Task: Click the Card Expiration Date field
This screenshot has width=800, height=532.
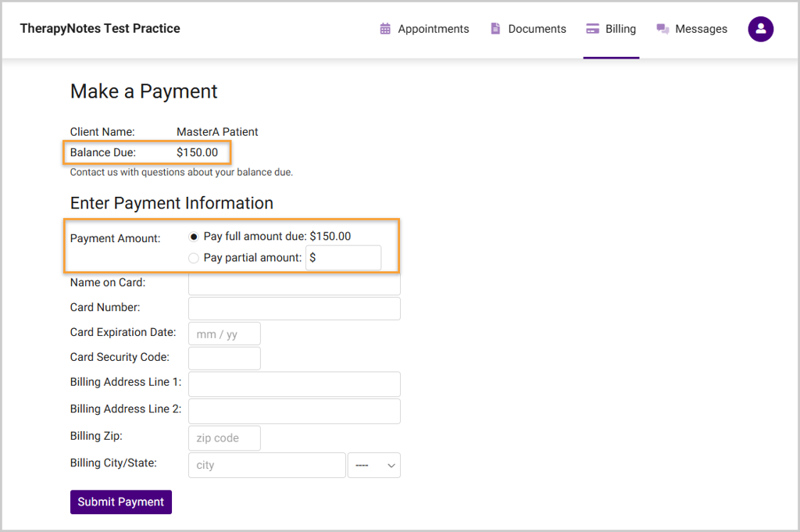Action: click(224, 334)
